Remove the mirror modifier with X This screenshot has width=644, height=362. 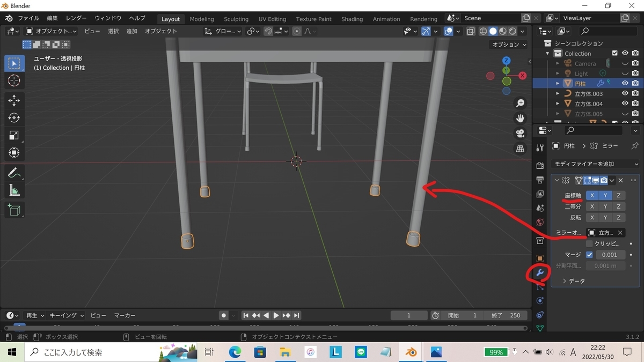point(620,180)
